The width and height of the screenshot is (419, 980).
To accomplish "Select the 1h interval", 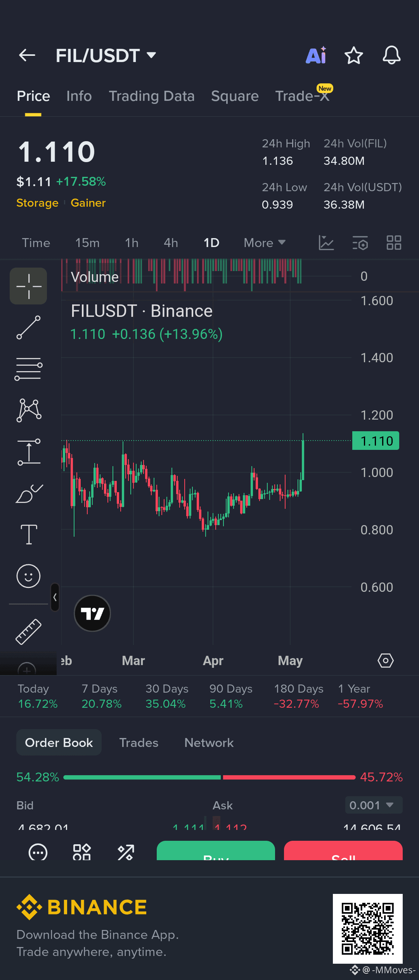I will [132, 243].
